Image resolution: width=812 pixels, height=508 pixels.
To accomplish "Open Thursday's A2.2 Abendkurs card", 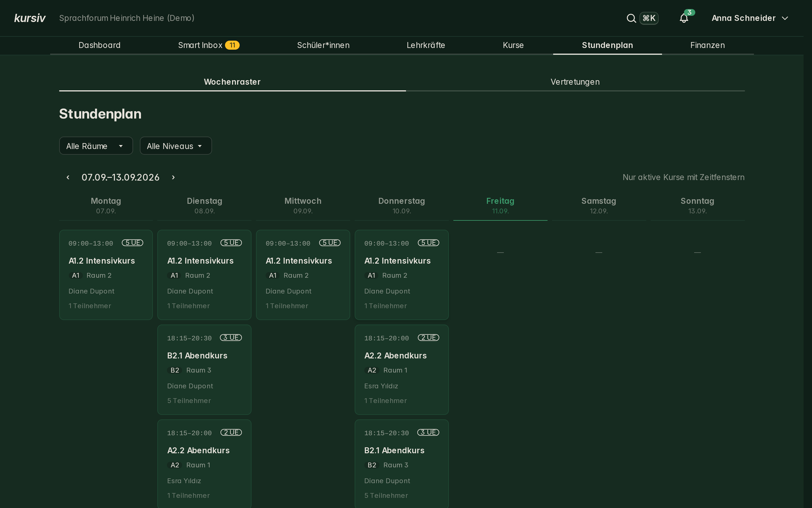I will [x=402, y=370].
